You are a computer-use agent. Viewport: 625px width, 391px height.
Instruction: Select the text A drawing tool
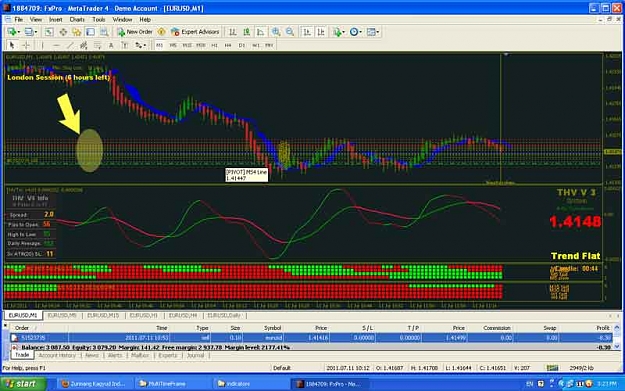pos(111,45)
